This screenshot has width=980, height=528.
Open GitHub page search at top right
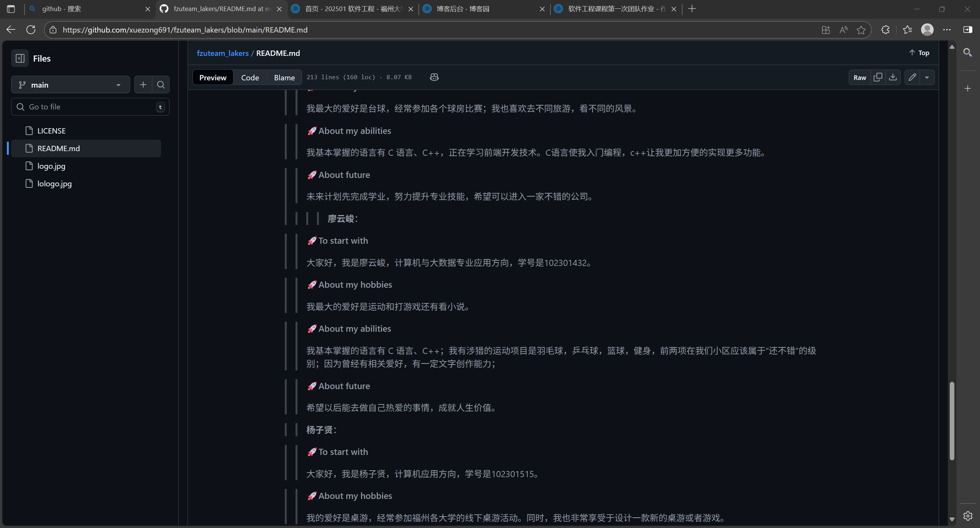(x=967, y=53)
